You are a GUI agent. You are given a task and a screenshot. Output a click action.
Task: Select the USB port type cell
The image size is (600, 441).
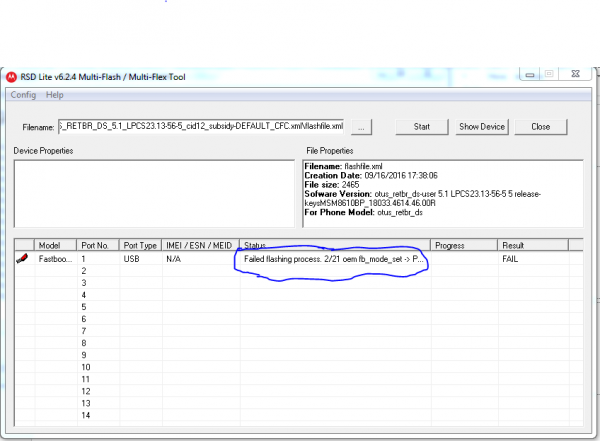click(x=141, y=259)
